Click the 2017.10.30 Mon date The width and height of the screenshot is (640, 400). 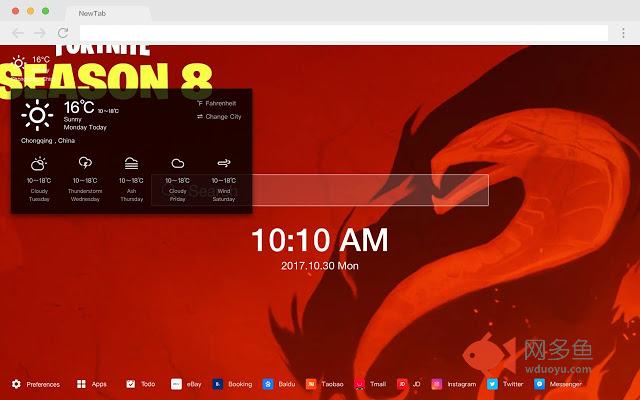pyautogui.click(x=320, y=266)
